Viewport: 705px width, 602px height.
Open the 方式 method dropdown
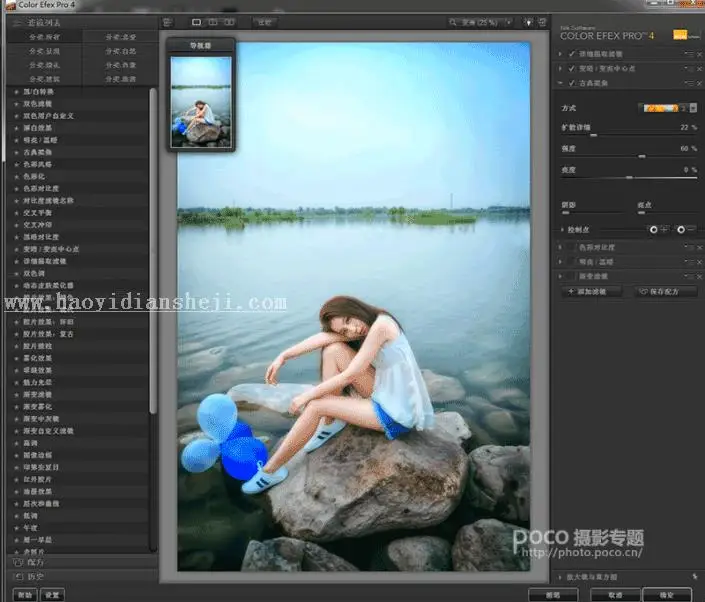click(693, 108)
